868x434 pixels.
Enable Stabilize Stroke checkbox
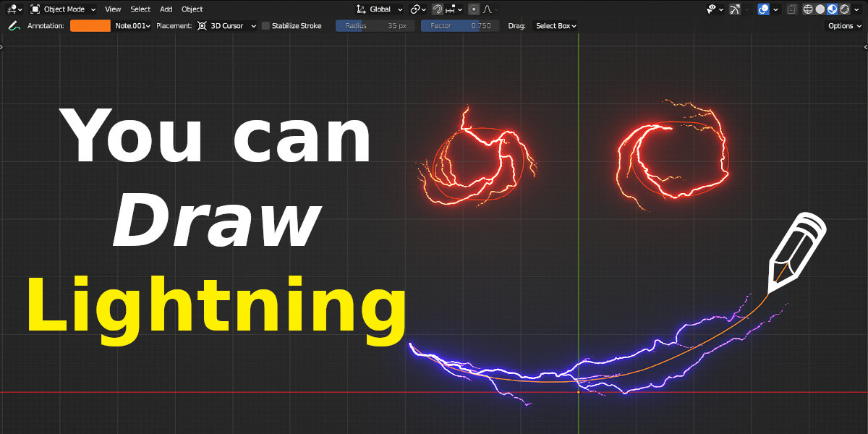[265, 25]
